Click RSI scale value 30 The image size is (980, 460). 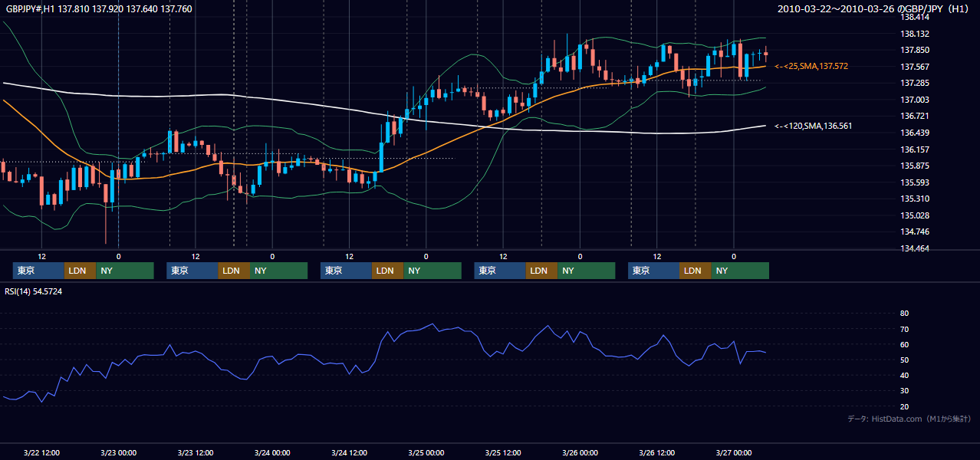click(x=904, y=390)
